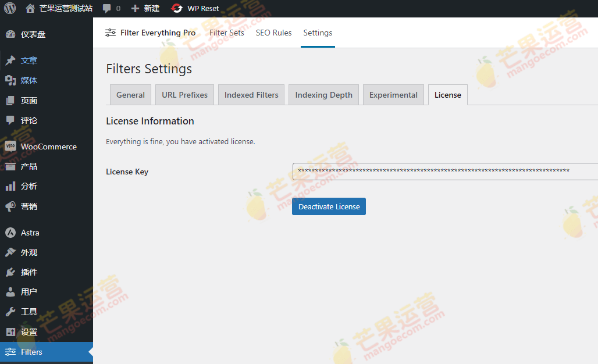Switch to the Indexed Filters tab
598x364 pixels.
251,95
